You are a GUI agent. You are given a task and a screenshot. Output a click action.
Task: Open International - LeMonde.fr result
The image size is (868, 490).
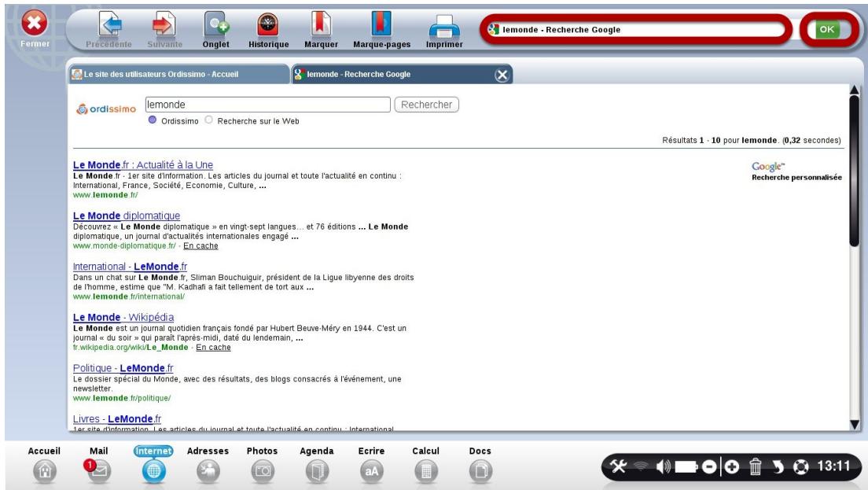tap(130, 267)
